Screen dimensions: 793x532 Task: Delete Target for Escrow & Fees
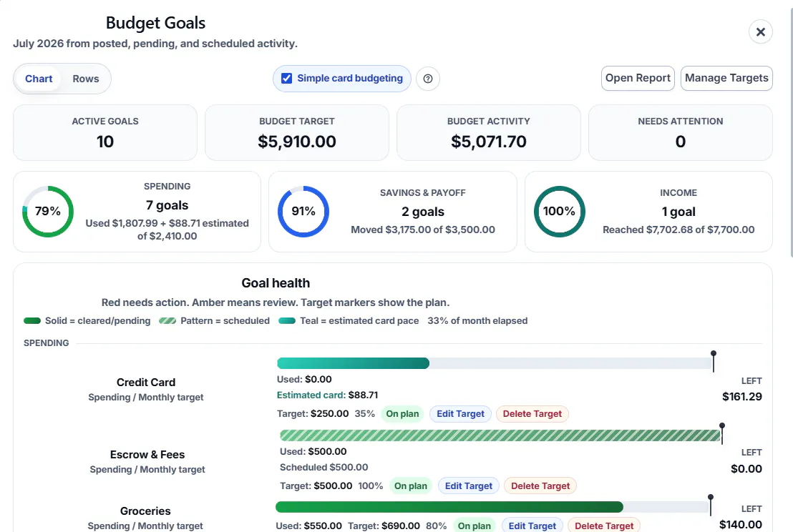[540, 486]
